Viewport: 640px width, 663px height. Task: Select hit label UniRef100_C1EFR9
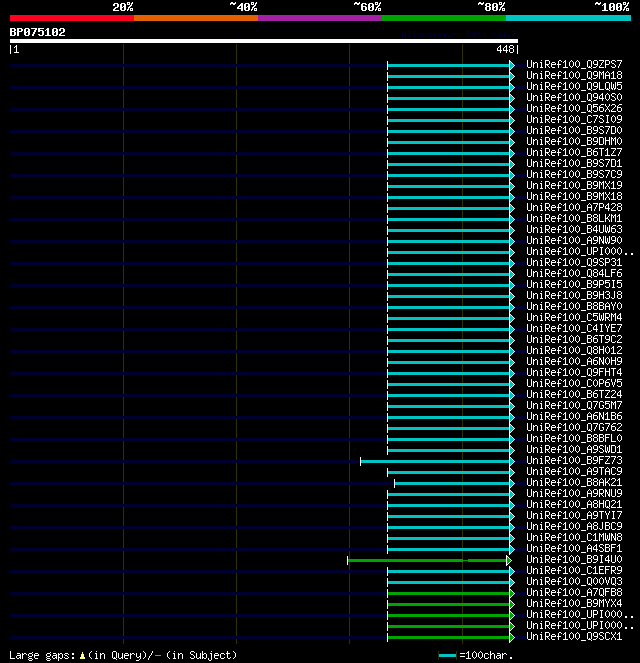(x=574, y=570)
